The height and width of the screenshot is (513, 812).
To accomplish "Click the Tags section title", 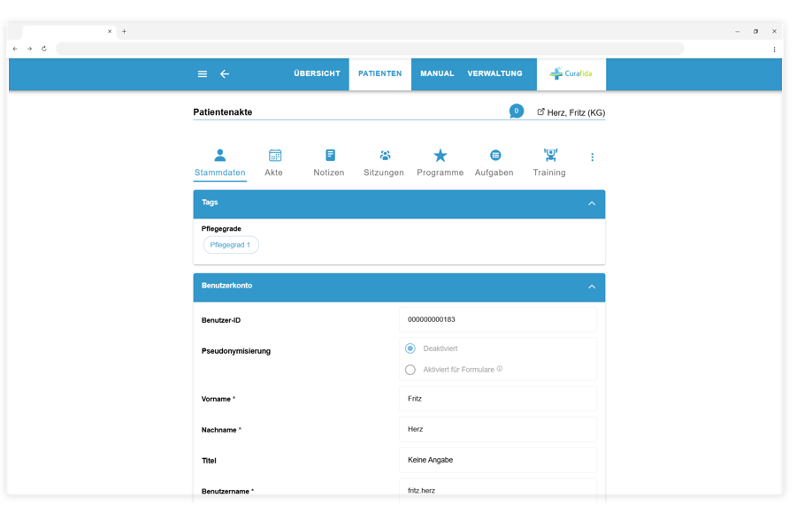I will [x=210, y=203].
